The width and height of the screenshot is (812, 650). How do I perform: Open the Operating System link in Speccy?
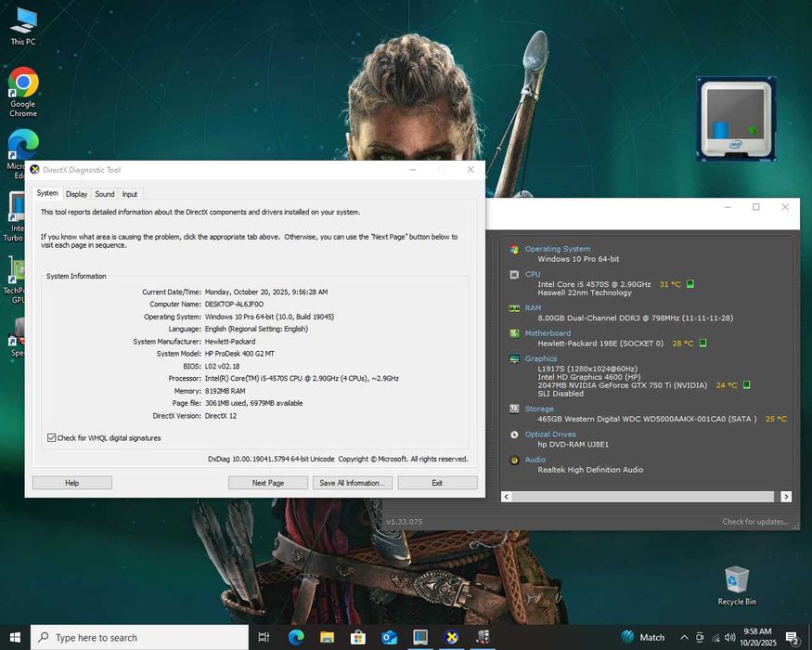point(557,249)
